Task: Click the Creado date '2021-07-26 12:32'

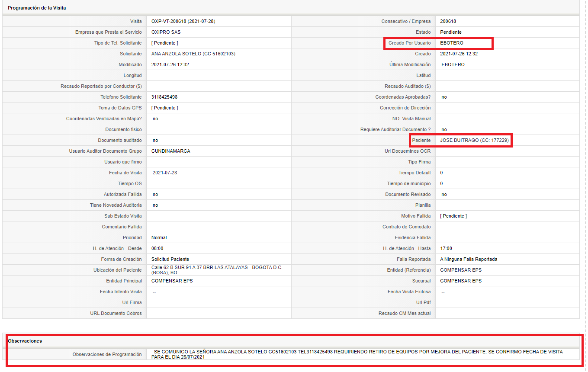Action: tap(459, 54)
